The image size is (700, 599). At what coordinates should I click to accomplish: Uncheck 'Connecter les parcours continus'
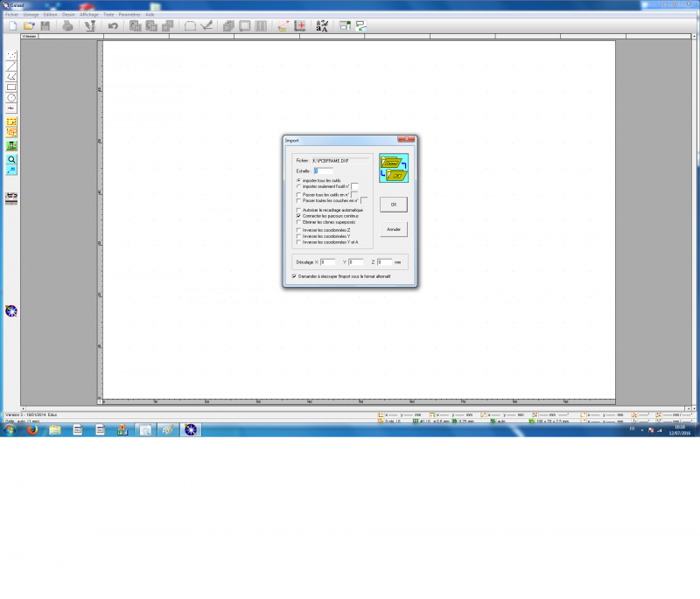point(298,216)
